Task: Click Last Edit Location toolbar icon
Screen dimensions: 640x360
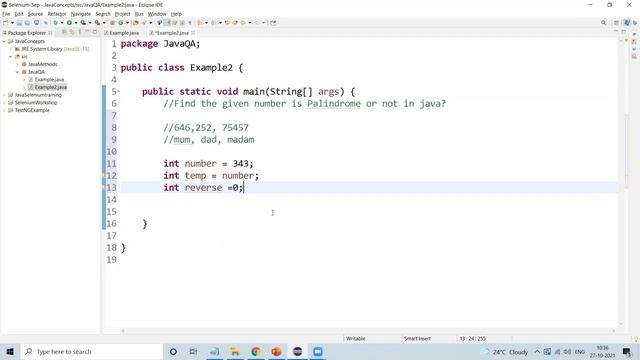Action: 227,23
